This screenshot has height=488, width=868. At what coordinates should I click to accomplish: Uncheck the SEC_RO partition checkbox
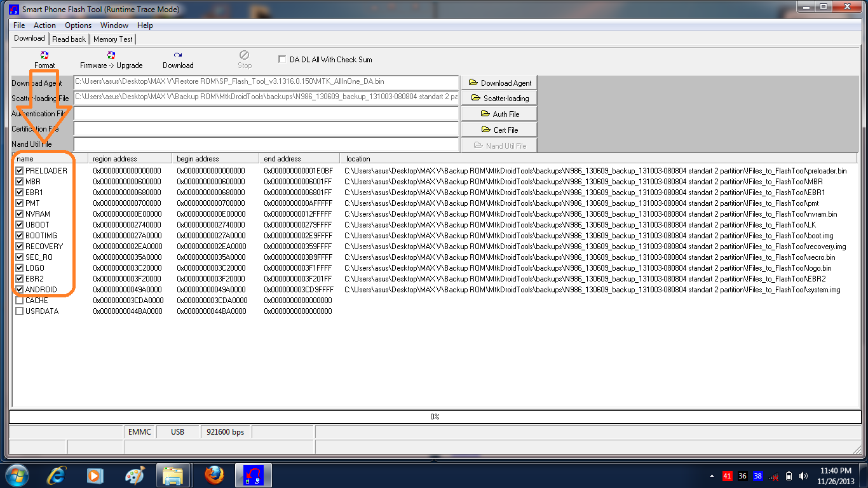pos(20,257)
